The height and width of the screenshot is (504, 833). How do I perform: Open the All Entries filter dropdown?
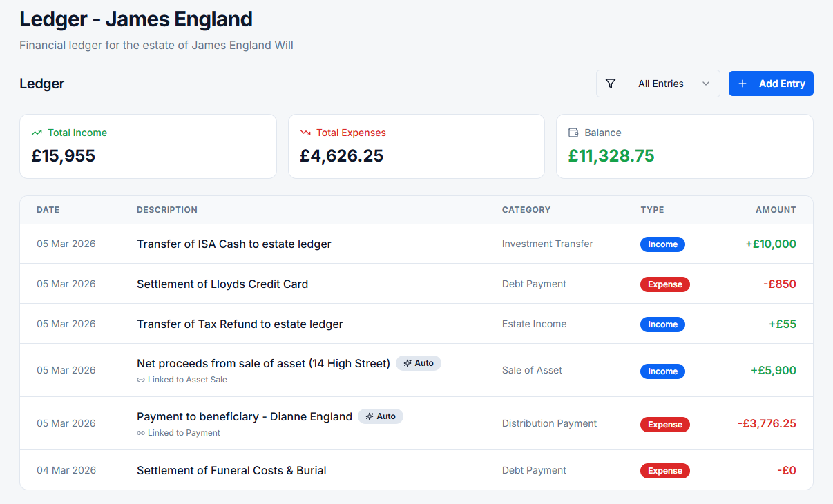pyautogui.click(x=658, y=83)
